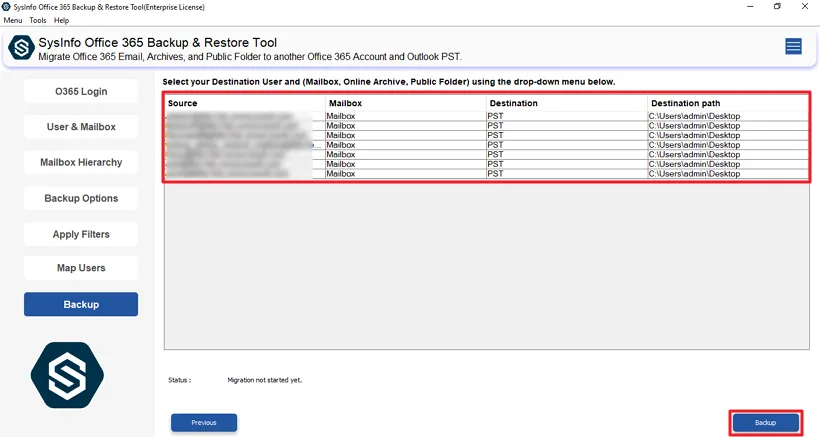Start backup with bottom-right Backup button
This screenshot has height=437, width=820.
766,422
